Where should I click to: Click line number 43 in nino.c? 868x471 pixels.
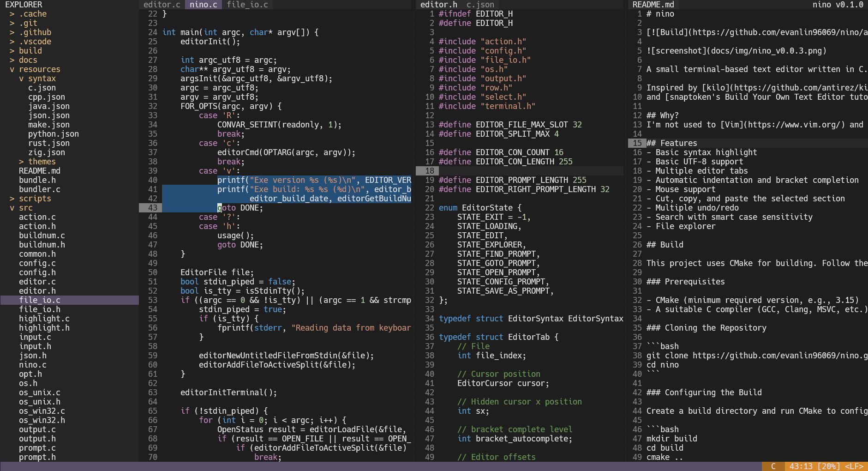click(x=153, y=208)
